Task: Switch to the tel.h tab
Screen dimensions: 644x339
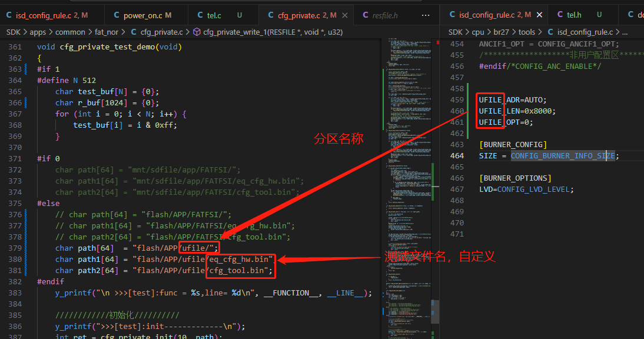Action: pyautogui.click(x=579, y=15)
